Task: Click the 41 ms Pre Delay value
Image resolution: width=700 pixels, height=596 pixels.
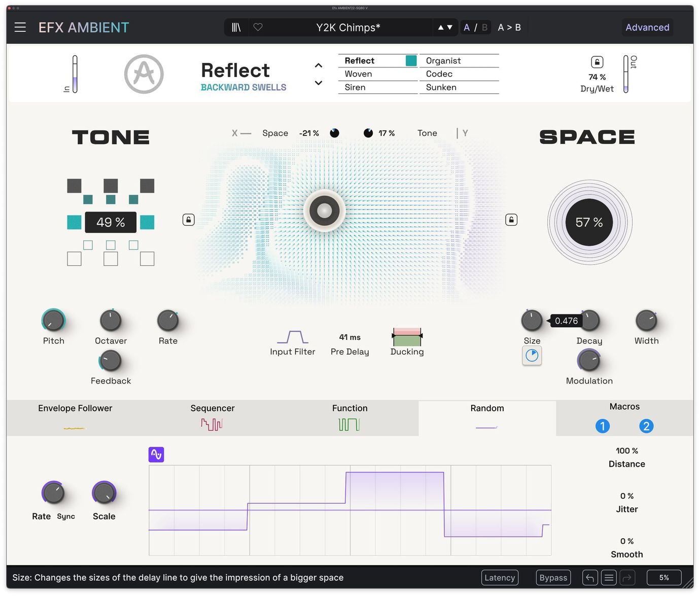Action: [x=350, y=337]
